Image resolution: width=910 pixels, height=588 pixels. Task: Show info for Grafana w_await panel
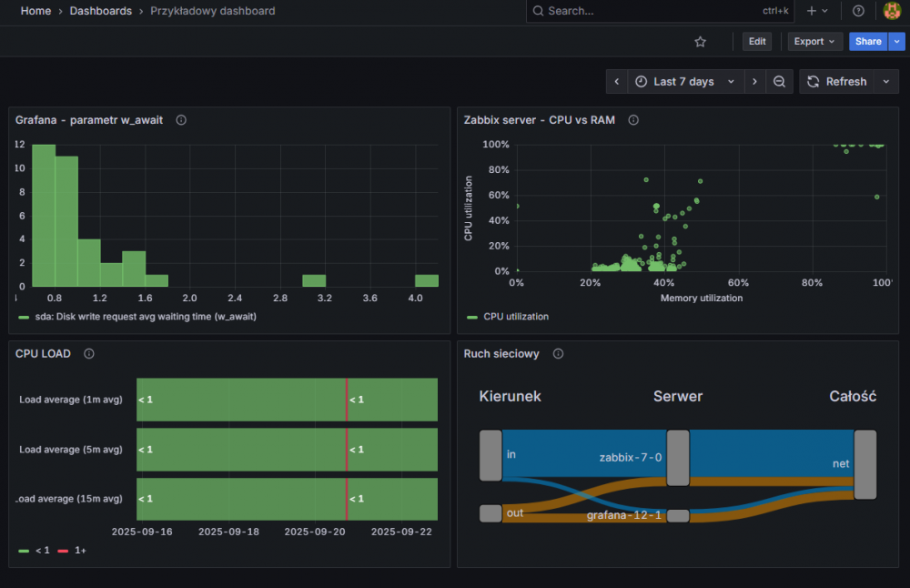(x=181, y=120)
